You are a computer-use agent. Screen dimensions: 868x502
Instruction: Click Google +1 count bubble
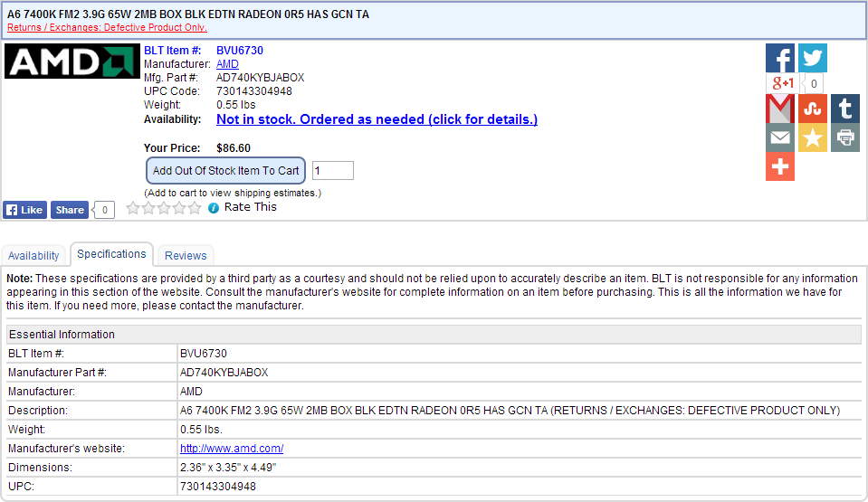(x=813, y=83)
